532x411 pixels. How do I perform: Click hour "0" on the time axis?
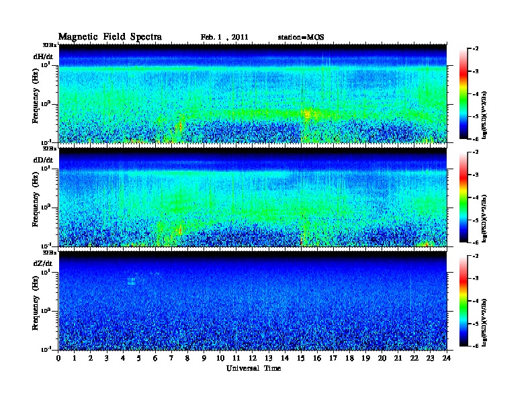[x=58, y=358]
